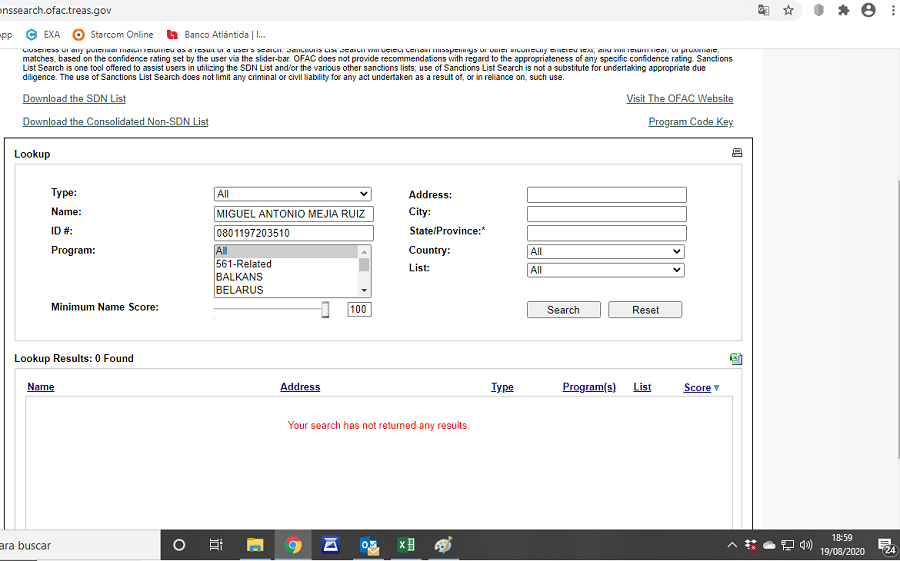Click the Reset button
This screenshot has width=900, height=561.
645,310
